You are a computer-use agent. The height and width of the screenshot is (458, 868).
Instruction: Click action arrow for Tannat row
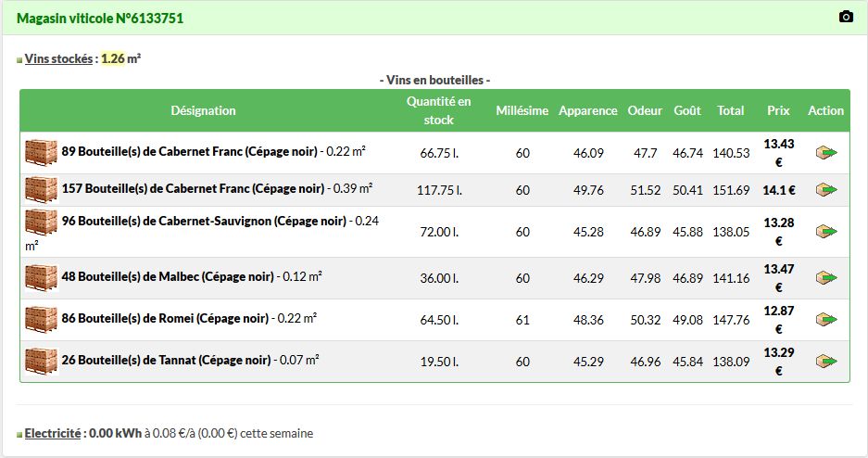point(825,362)
